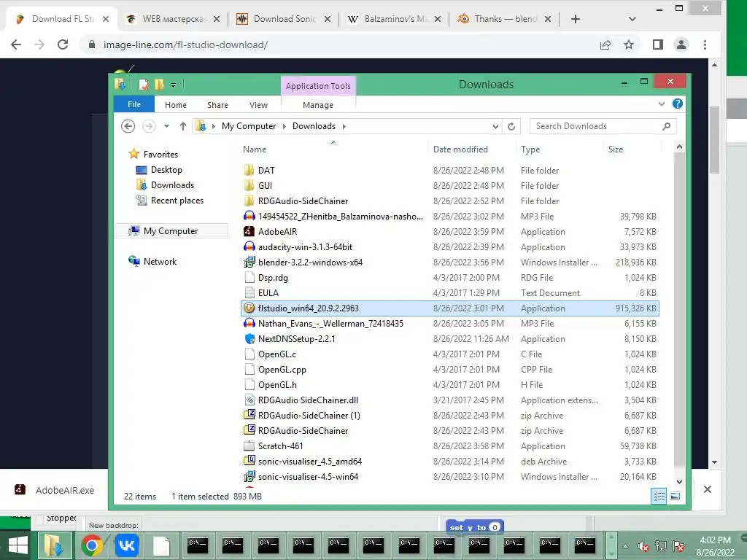Click the muted volume tray icon
The width and height of the screenshot is (747, 560).
coord(643,545)
